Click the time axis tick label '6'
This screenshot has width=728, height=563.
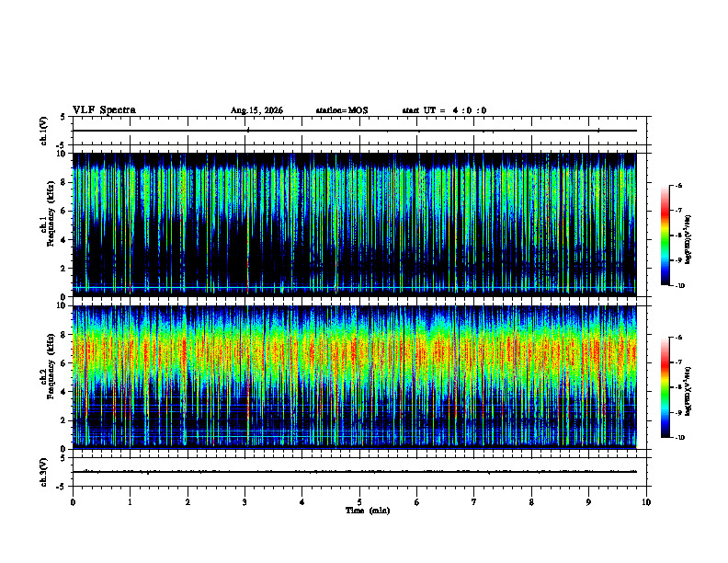point(417,502)
